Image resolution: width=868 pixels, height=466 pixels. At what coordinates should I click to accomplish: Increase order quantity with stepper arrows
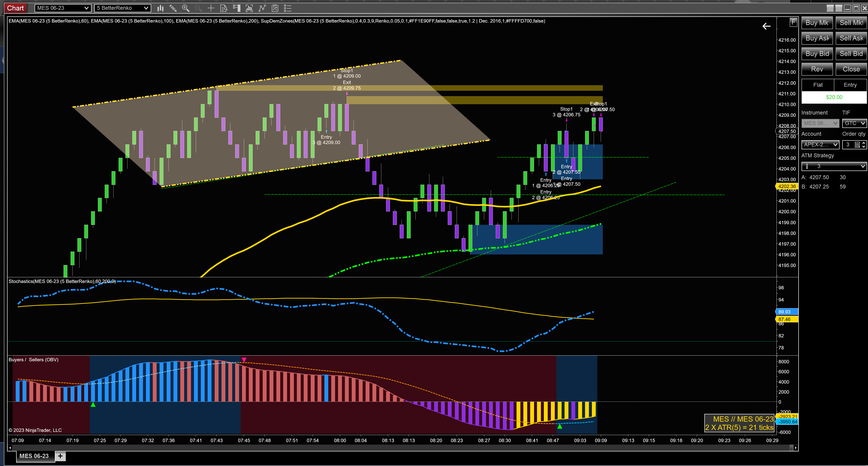pos(864,143)
